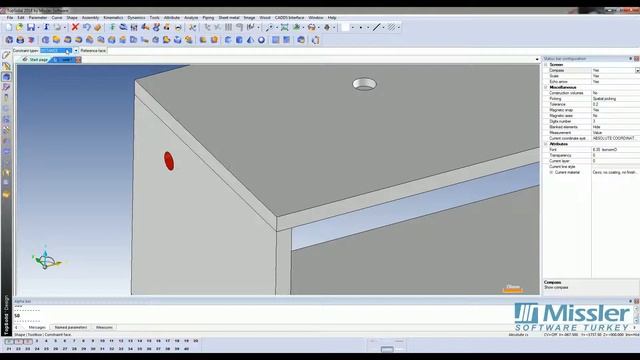Image resolution: width=640 pixels, height=360 pixels.
Task: Open the File menu
Action: (x=10, y=18)
